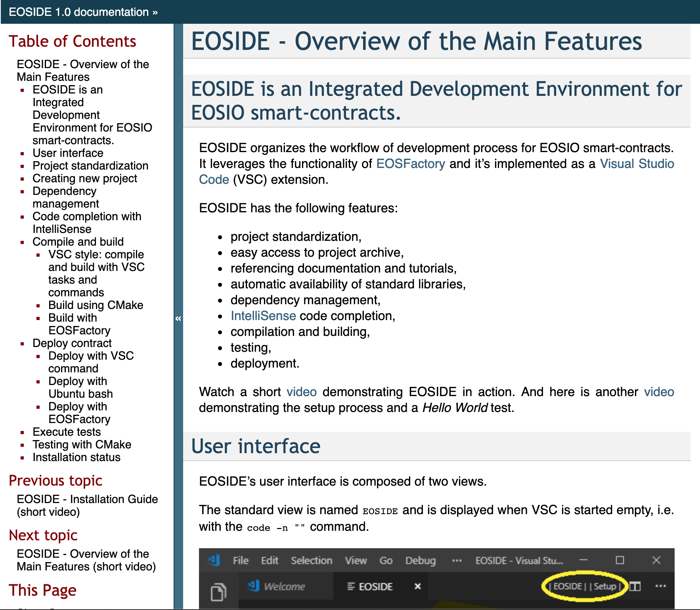Viewport: 700px width, 610px height.
Task: Click the 'testing,' feature bullet
Action: (x=251, y=347)
